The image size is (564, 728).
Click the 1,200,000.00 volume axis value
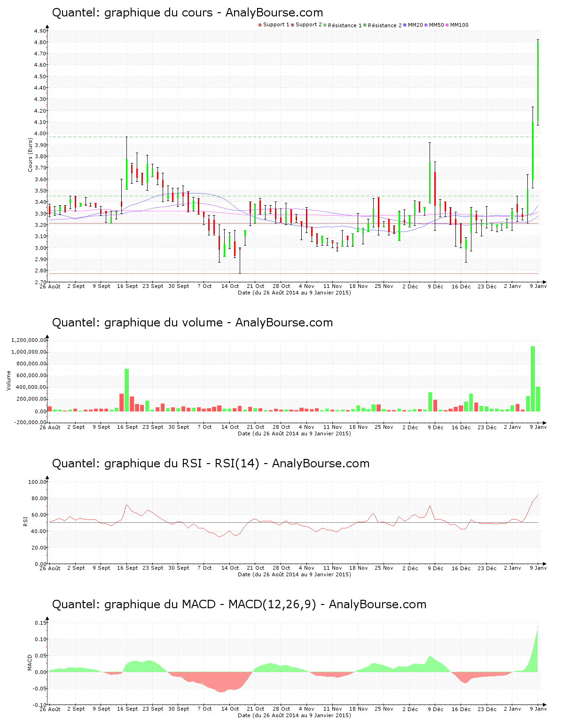tap(29, 340)
